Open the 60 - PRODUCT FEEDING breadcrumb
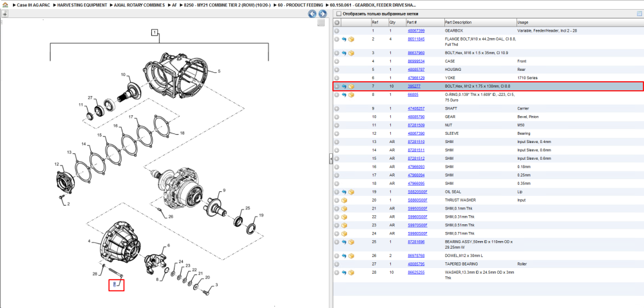This screenshot has width=644, height=308. [300, 5]
